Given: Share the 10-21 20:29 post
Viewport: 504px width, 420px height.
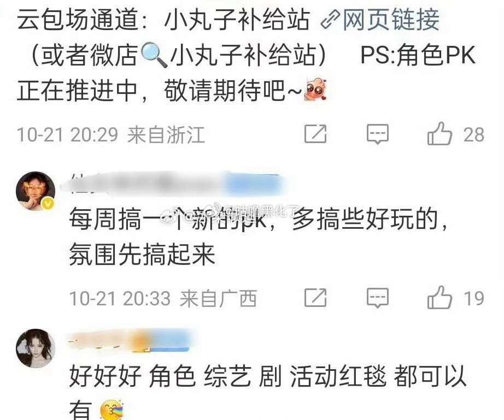Looking at the screenshot, I should [315, 134].
